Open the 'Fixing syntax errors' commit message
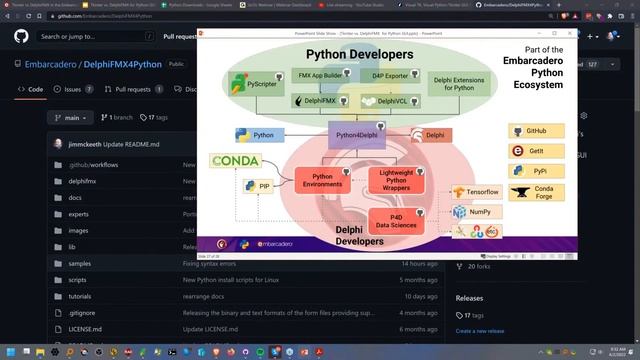 (x=209, y=264)
